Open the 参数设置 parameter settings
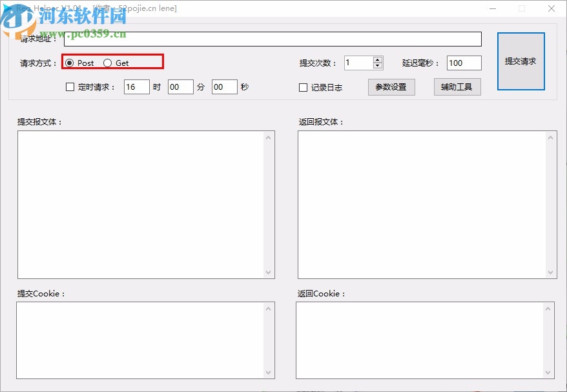 [391, 87]
